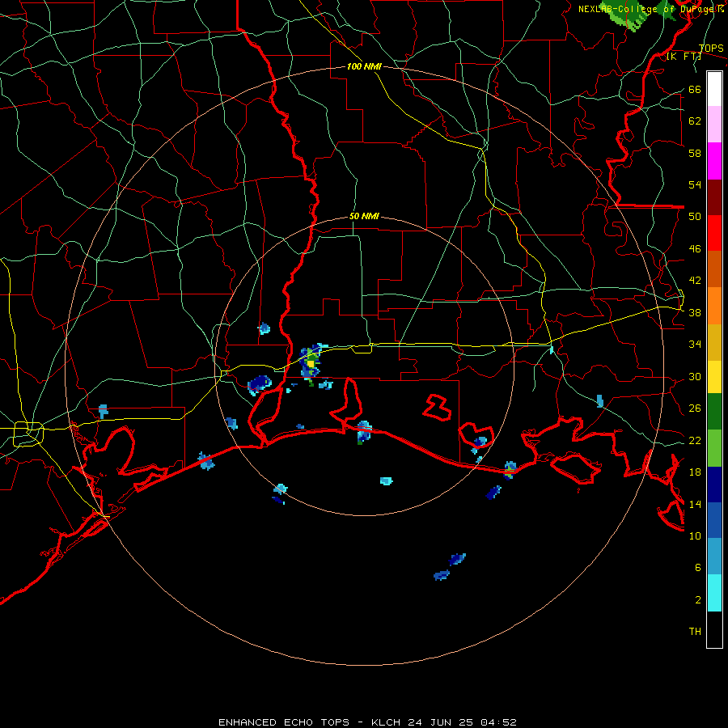The height and width of the screenshot is (728, 728).
Task: Click the yellow-core echo cell near radar center
Action: (x=311, y=363)
